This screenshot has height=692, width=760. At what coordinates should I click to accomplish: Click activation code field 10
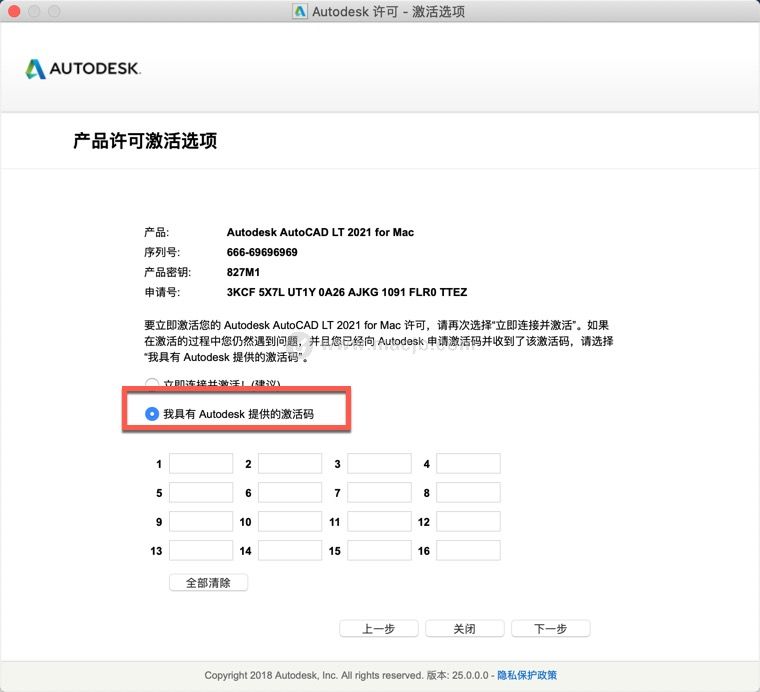290,522
